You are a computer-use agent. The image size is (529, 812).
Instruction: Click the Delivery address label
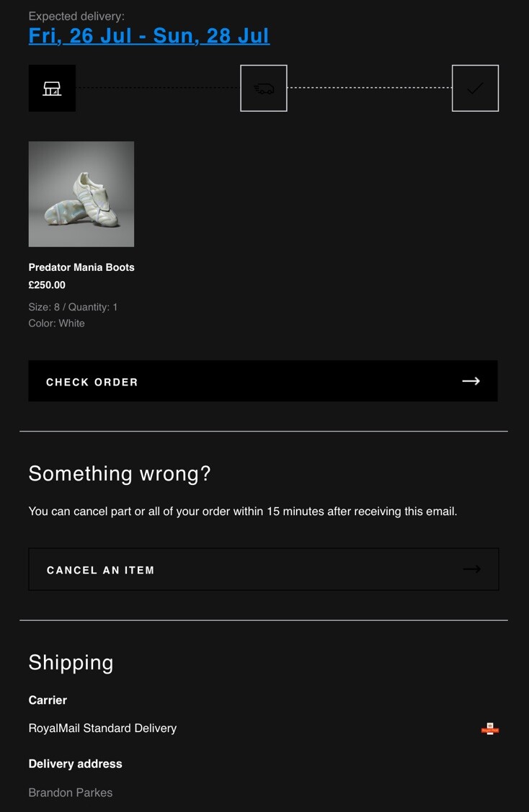point(75,764)
